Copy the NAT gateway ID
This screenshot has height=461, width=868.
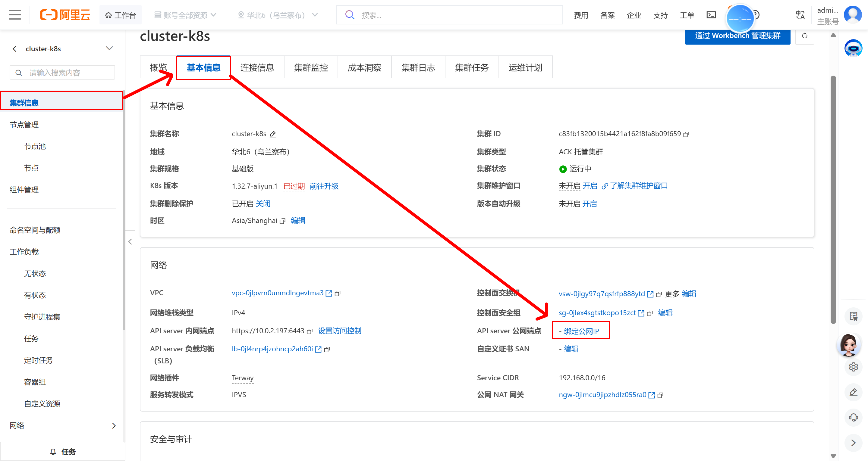coord(660,395)
